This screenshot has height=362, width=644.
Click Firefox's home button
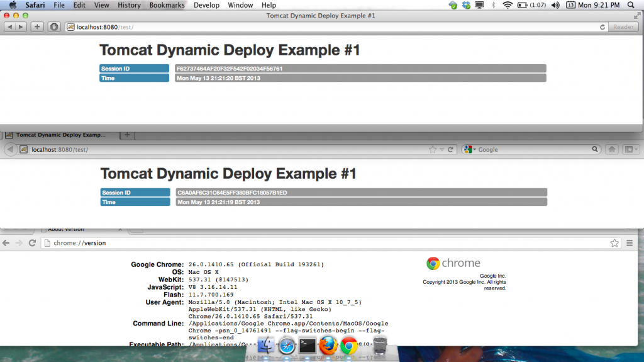[611, 150]
